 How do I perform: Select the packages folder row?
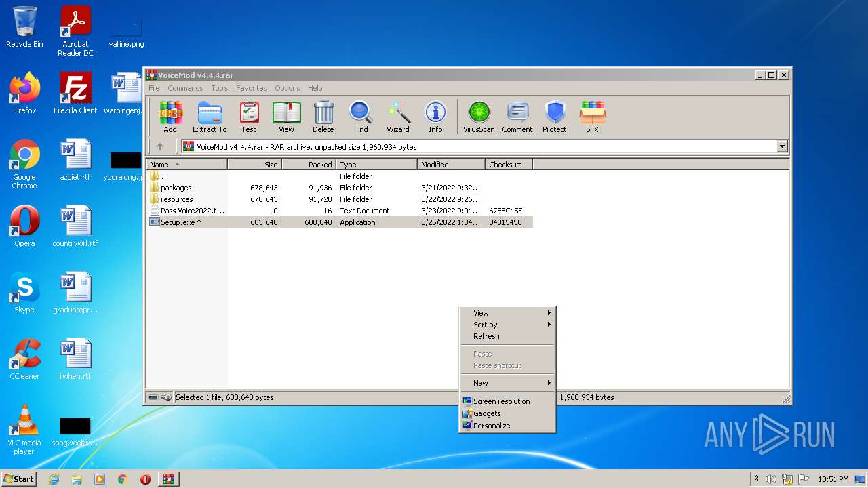pos(340,188)
